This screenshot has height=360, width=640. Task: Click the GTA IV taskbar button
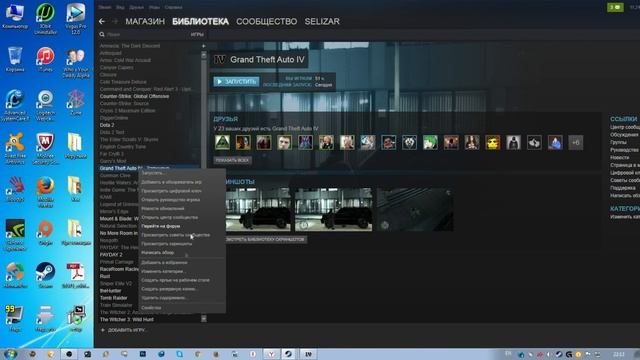click(x=308, y=354)
